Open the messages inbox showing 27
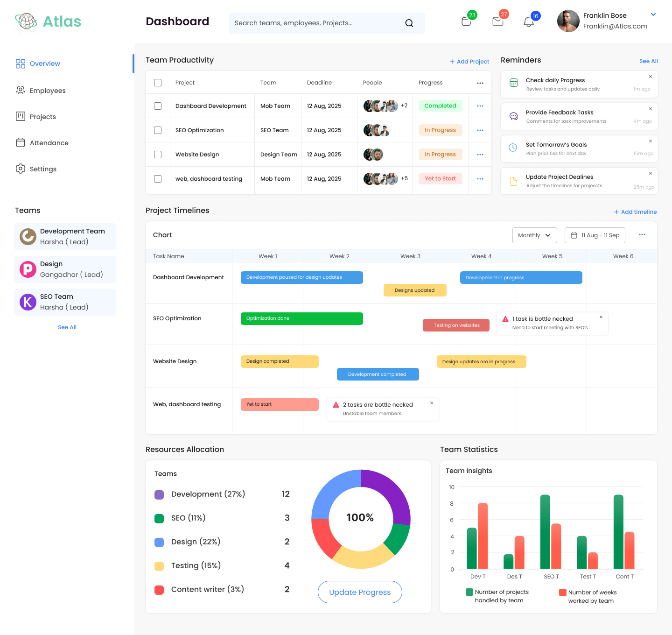The image size is (672, 635). (497, 21)
